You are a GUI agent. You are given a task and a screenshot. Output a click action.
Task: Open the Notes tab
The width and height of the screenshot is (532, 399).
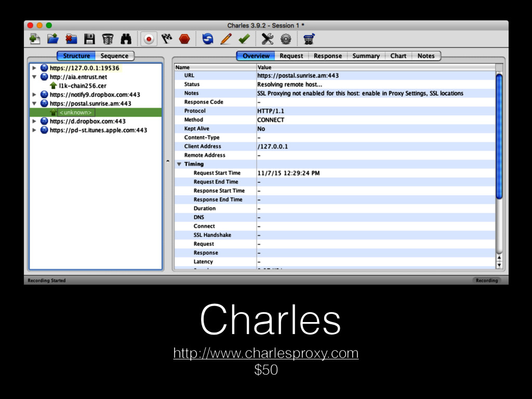tap(426, 56)
